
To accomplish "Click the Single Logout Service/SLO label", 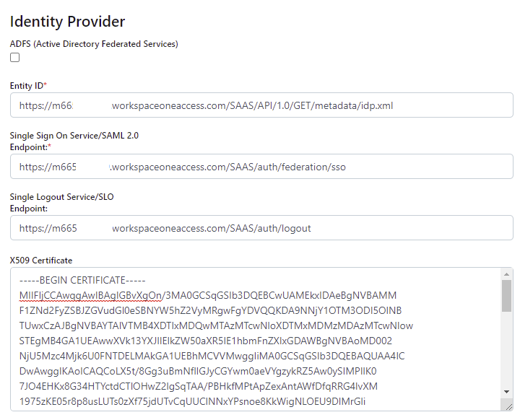I will [x=61, y=196].
